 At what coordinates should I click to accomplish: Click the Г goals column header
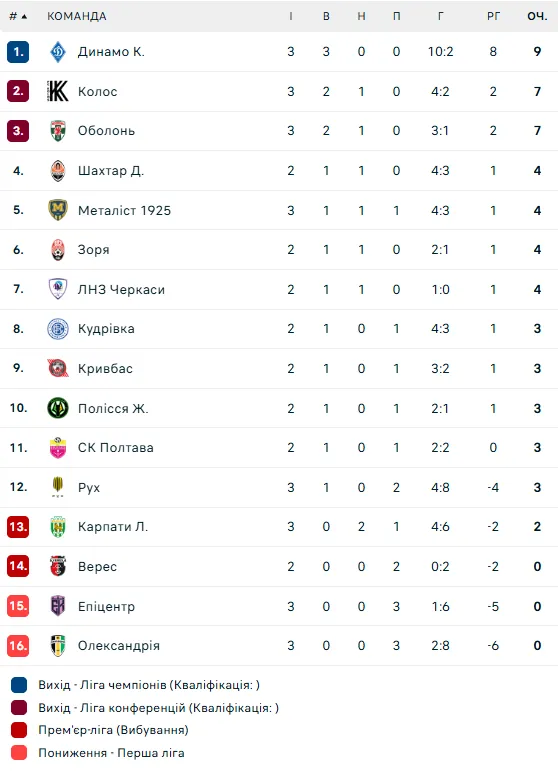(441, 16)
